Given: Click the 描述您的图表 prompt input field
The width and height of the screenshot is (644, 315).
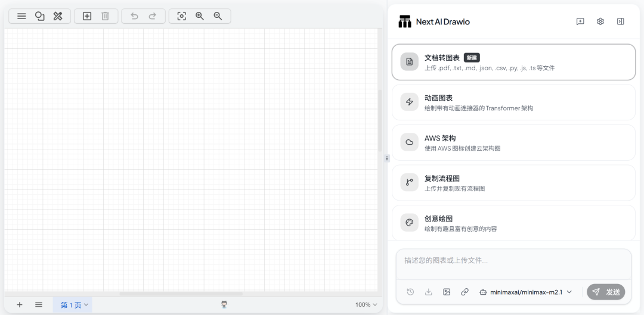Looking at the screenshot, I should pos(513,261).
